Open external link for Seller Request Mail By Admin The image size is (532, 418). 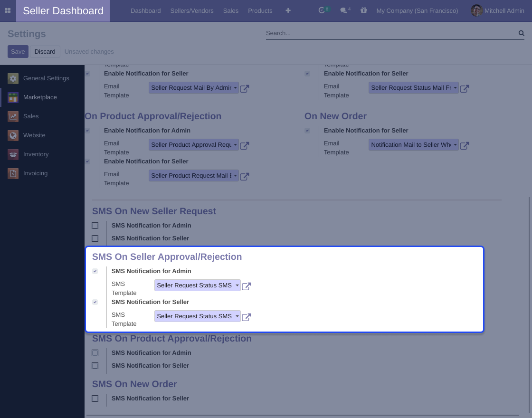click(245, 89)
